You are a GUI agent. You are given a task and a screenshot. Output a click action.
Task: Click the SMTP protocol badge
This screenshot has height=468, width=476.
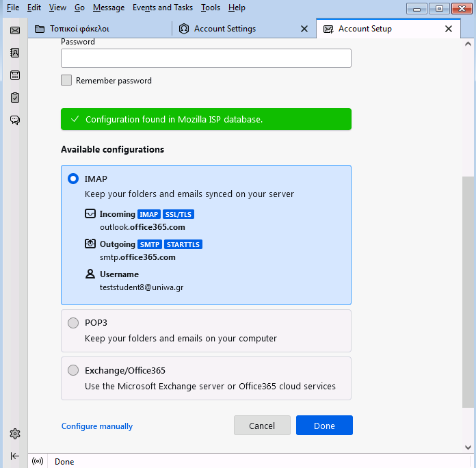click(x=150, y=244)
